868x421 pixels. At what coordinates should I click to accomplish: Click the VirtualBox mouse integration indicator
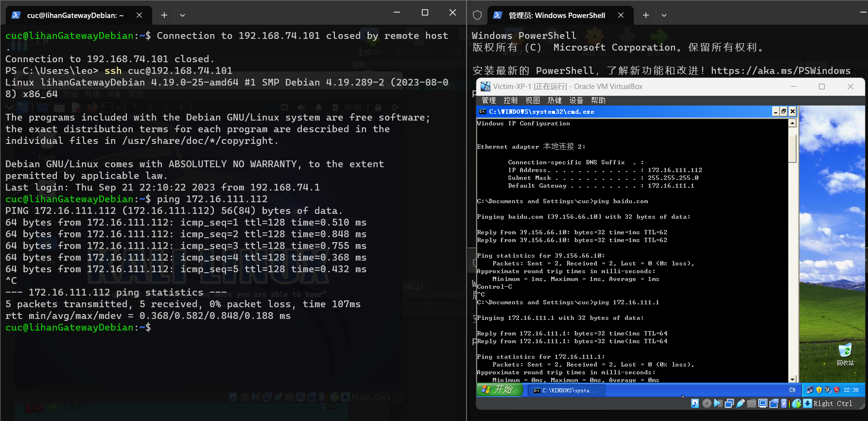pos(797,403)
